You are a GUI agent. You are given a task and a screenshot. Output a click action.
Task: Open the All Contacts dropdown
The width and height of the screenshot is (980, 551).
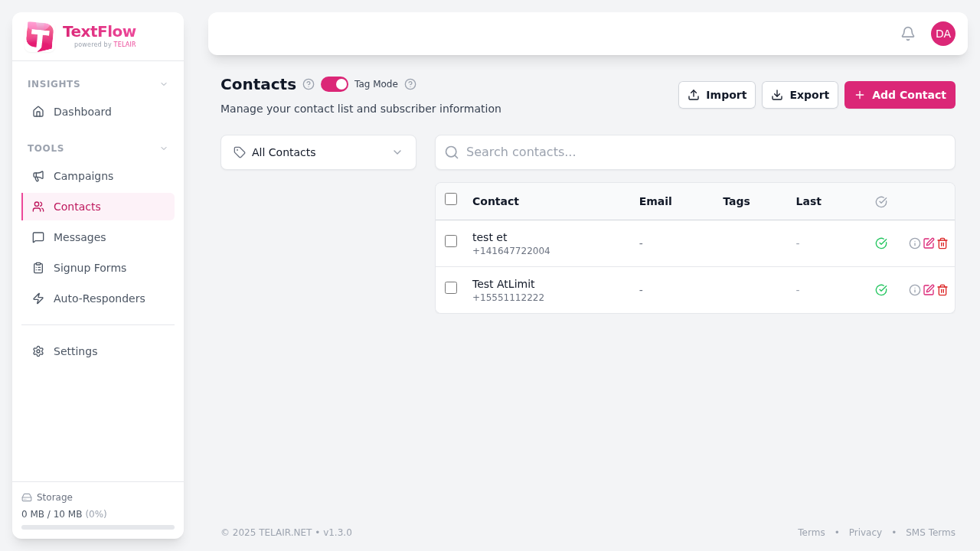318,152
